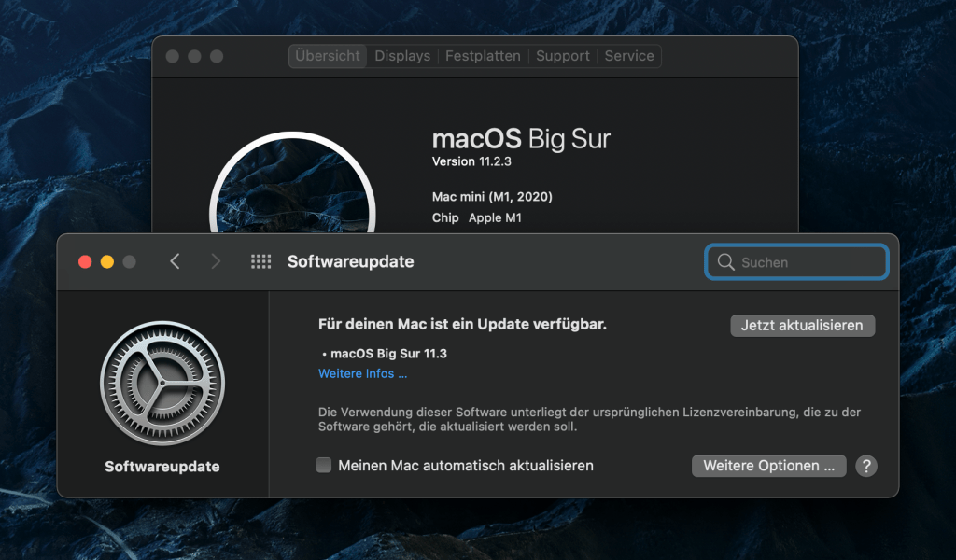The height and width of the screenshot is (560, 956).
Task: Select the Displays tab
Action: tap(402, 56)
